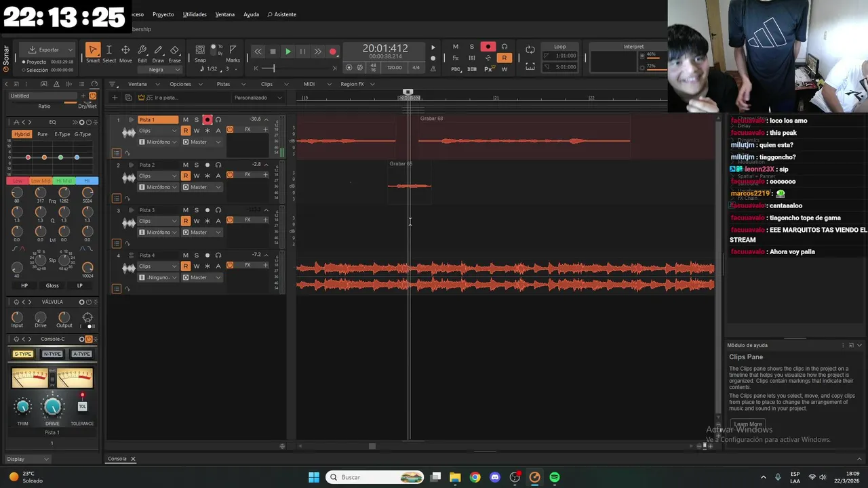
Task: Open Pista 4 -Ninguno- input dropdown
Action: tap(158, 277)
